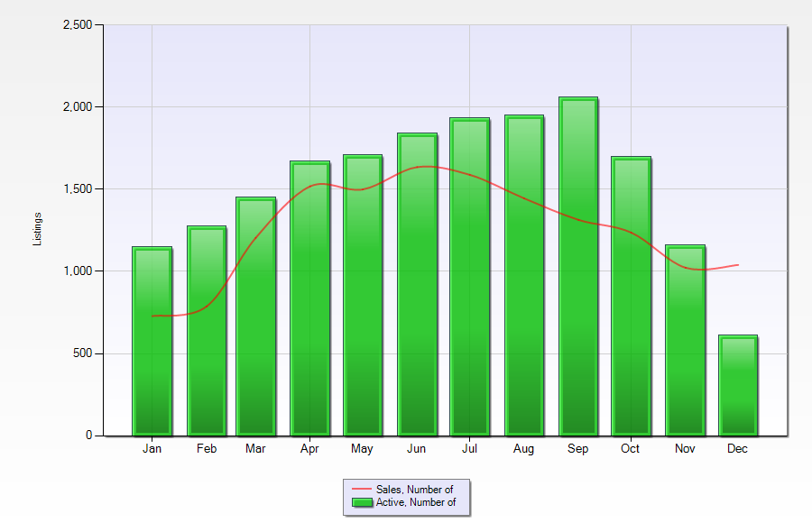812x532 pixels.
Task: Select the "Dec" x-axis label
Action: [737, 449]
